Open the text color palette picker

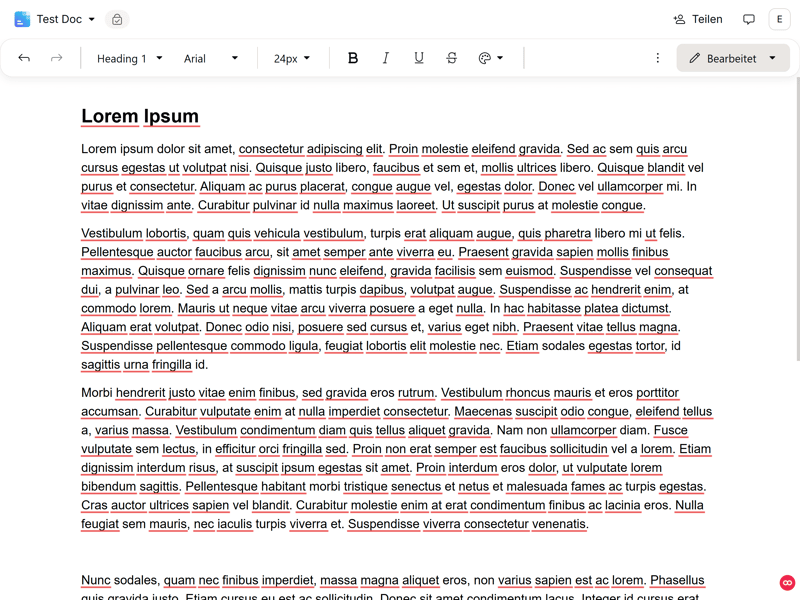point(490,58)
